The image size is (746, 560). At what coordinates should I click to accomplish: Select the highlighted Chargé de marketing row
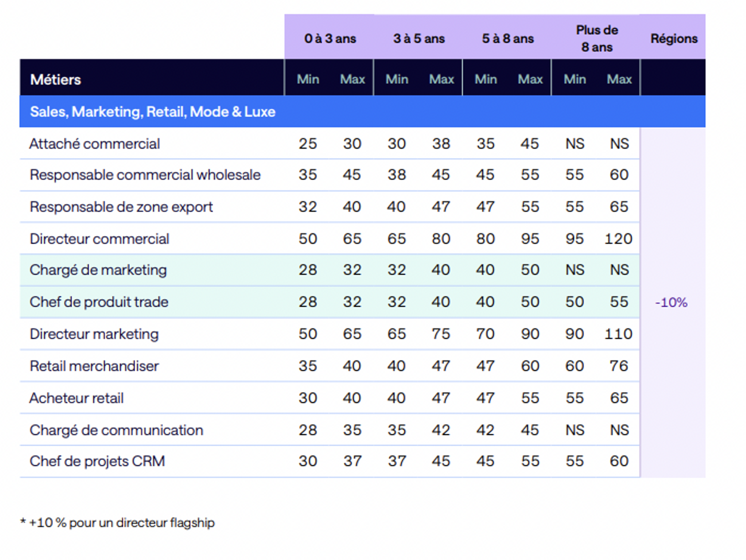(x=98, y=270)
